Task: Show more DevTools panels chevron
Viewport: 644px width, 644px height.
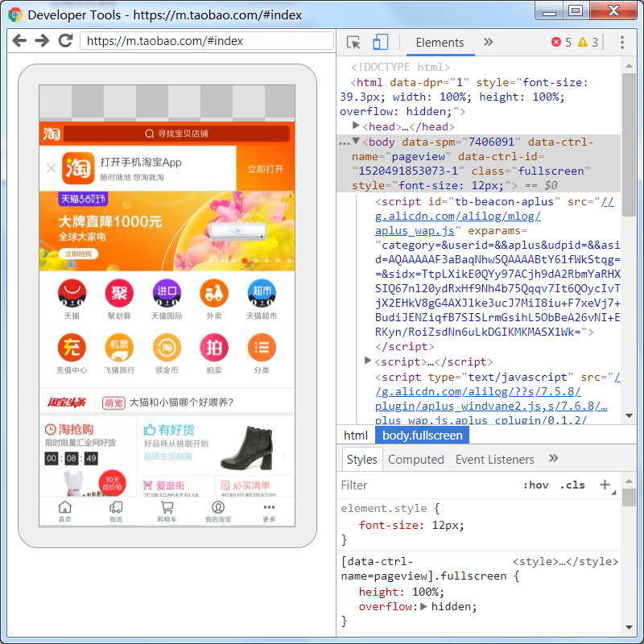Action: pyautogui.click(x=489, y=42)
